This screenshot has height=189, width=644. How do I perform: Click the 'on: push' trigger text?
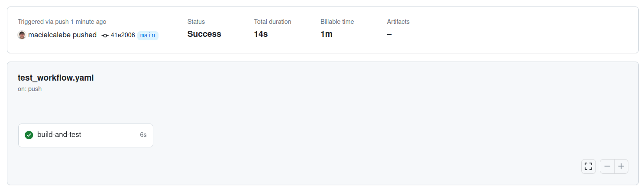coord(29,89)
